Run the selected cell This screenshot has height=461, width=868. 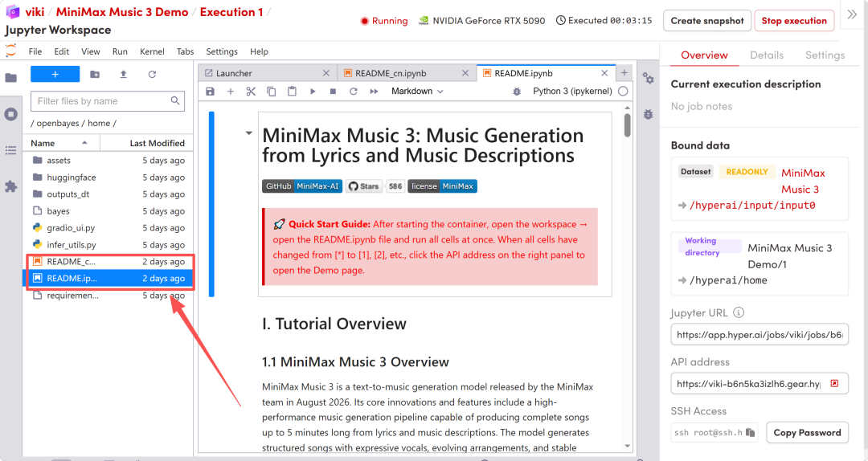coord(313,92)
